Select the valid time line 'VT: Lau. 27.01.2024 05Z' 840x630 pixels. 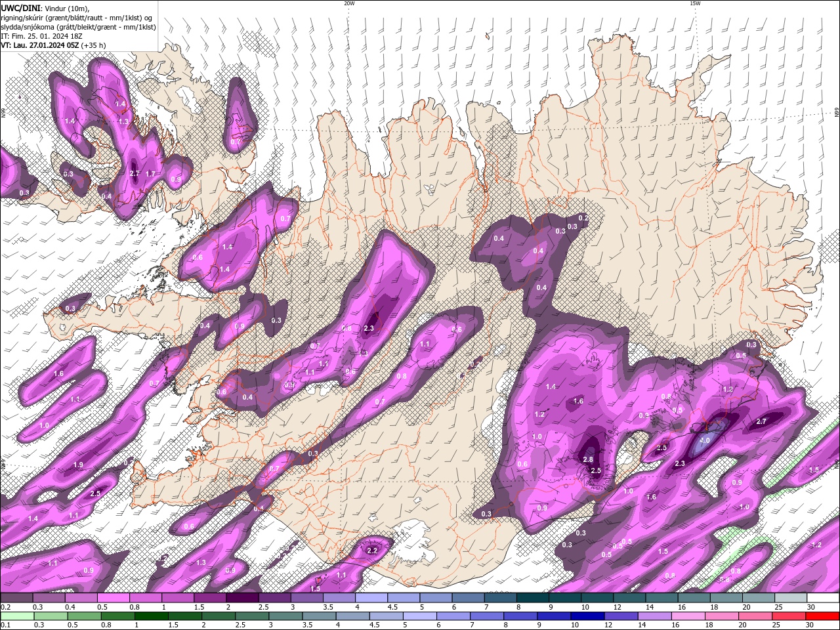click(x=41, y=45)
